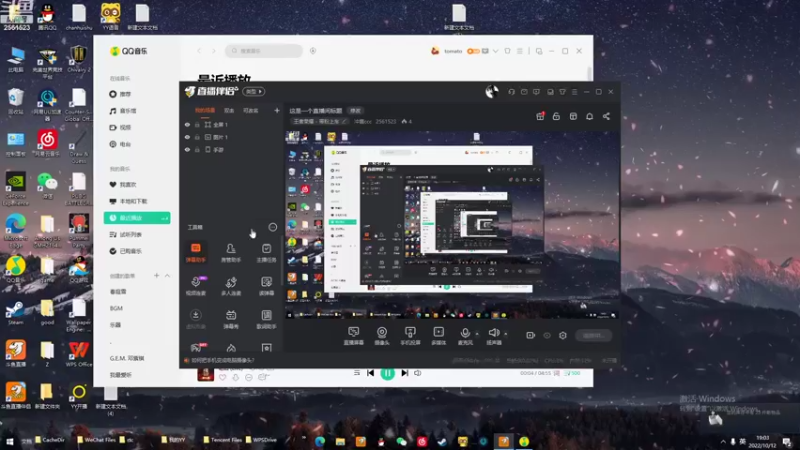Toggle the preview eye icon next to the settings gear
Screen dimensions: 800x450
pyautogui.click(x=547, y=335)
